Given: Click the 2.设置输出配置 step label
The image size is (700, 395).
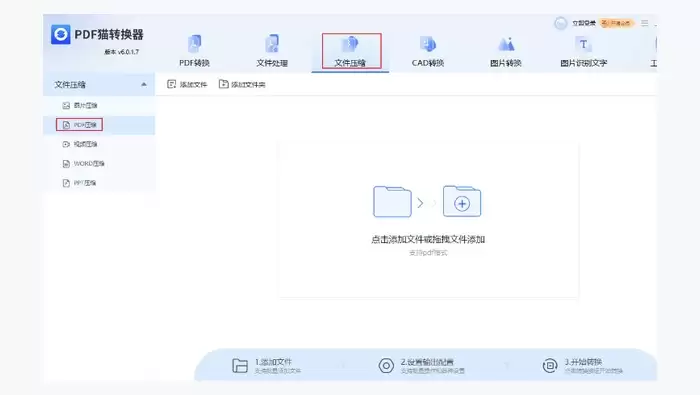Looking at the screenshot, I should click(427, 362).
